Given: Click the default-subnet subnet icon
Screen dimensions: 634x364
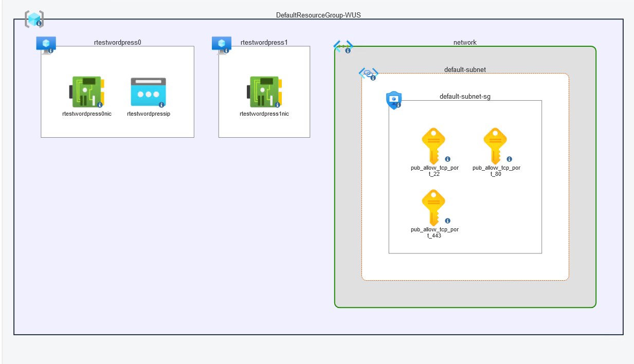Looking at the screenshot, I should 367,74.
